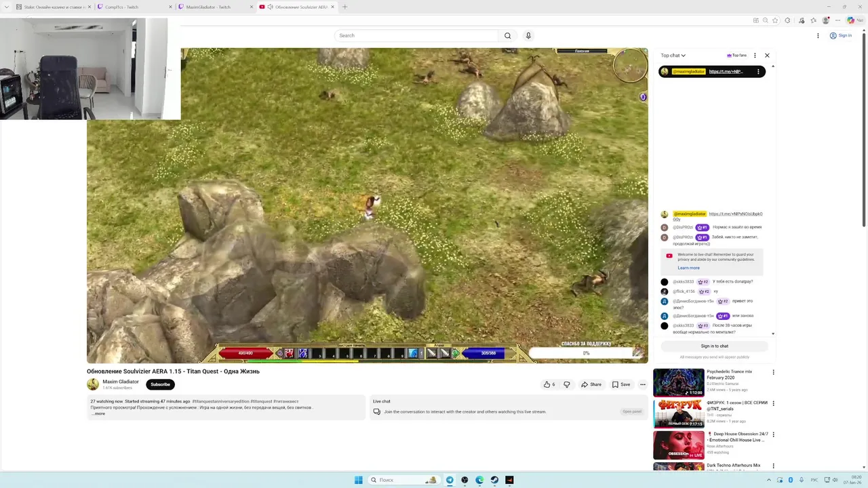Screen dimensions: 868x488
Task: Open browser profile avatar
Action: click(826, 20)
